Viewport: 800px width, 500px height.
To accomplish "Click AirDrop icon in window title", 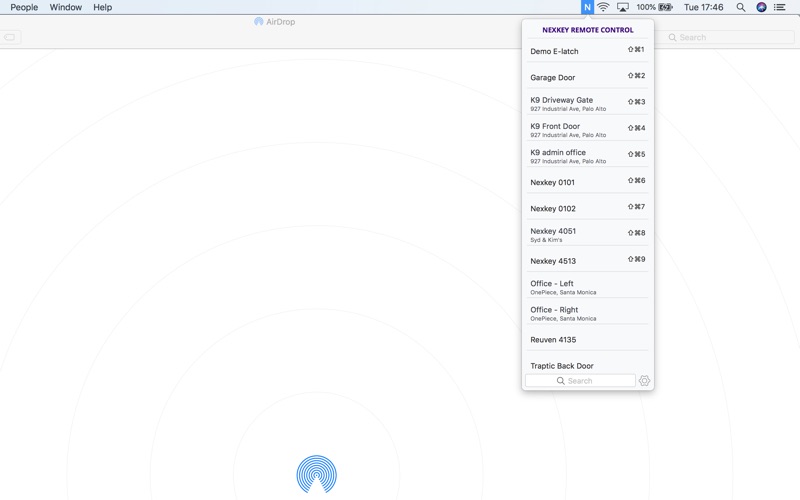I will pos(259,21).
